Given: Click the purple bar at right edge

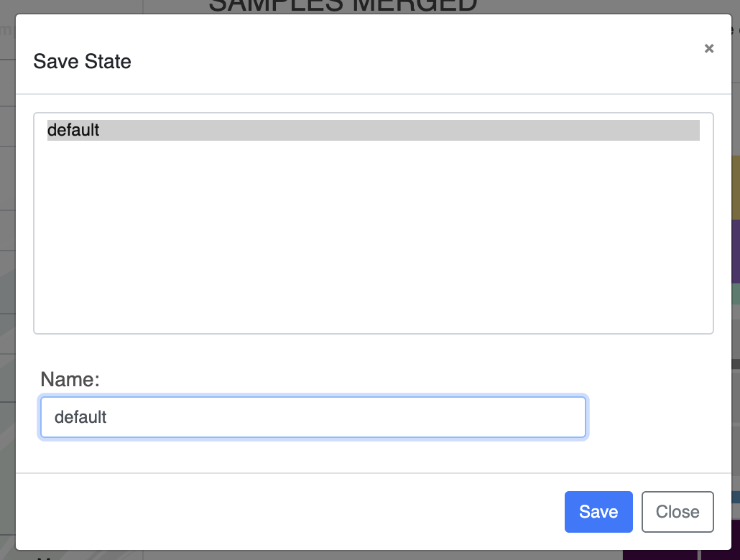Looking at the screenshot, I should click(736, 251).
